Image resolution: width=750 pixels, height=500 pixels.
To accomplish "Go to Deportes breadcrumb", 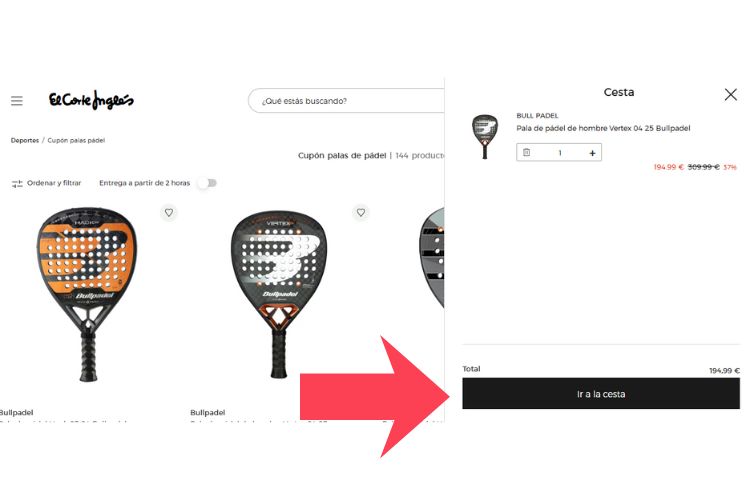I will coord(25,140).
